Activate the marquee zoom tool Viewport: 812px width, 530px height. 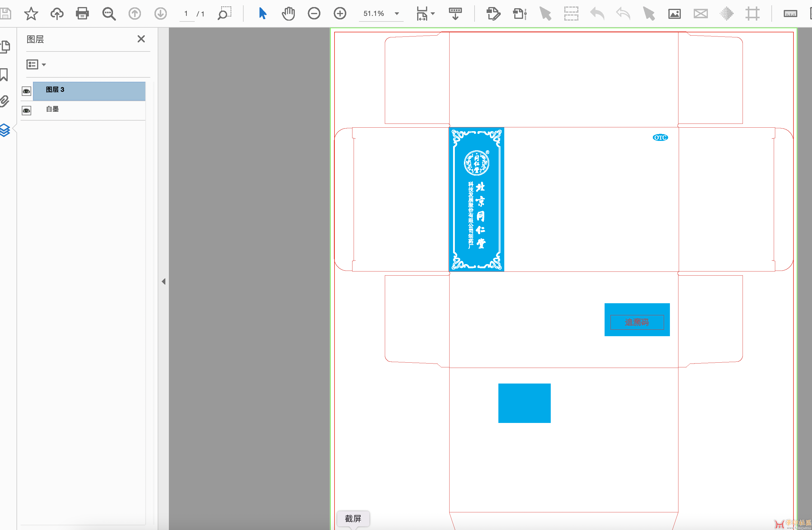click(x=224, y=14)
